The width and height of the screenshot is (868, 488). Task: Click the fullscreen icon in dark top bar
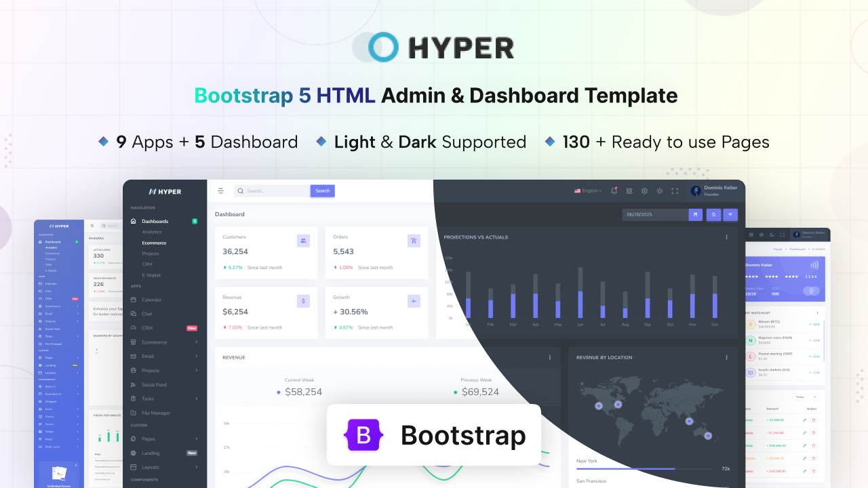tap(675, 191)
